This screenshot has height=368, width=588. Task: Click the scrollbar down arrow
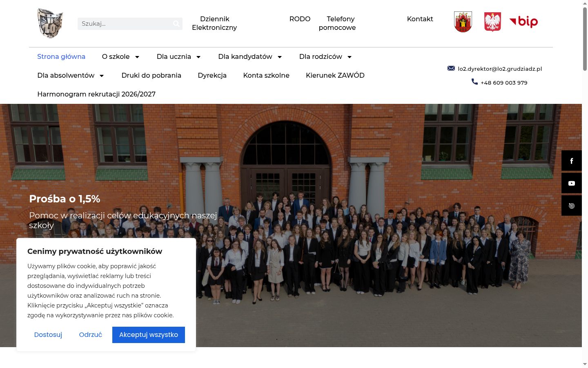[585, 364]
